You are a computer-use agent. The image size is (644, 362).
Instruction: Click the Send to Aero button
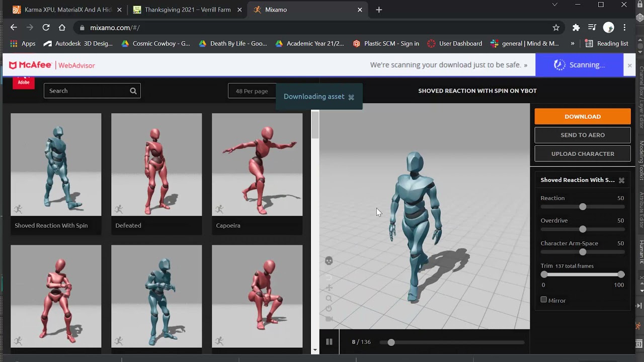(x=583, y=135)
